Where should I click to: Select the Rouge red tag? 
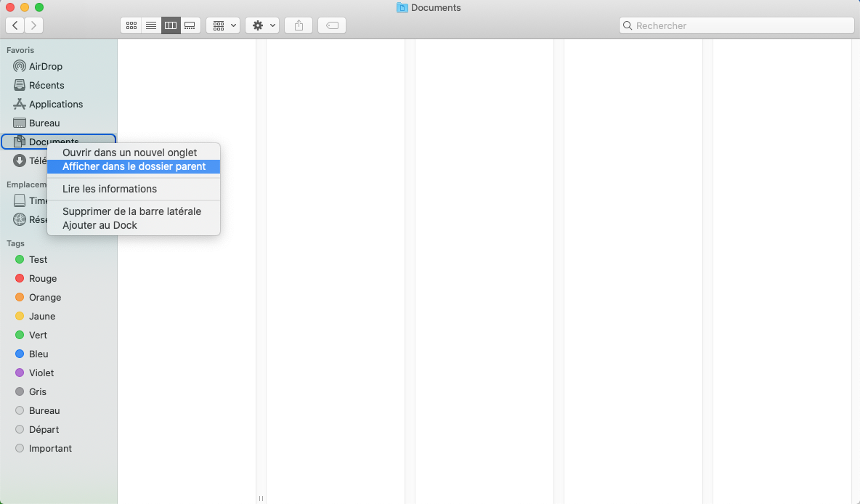point(42,278)
